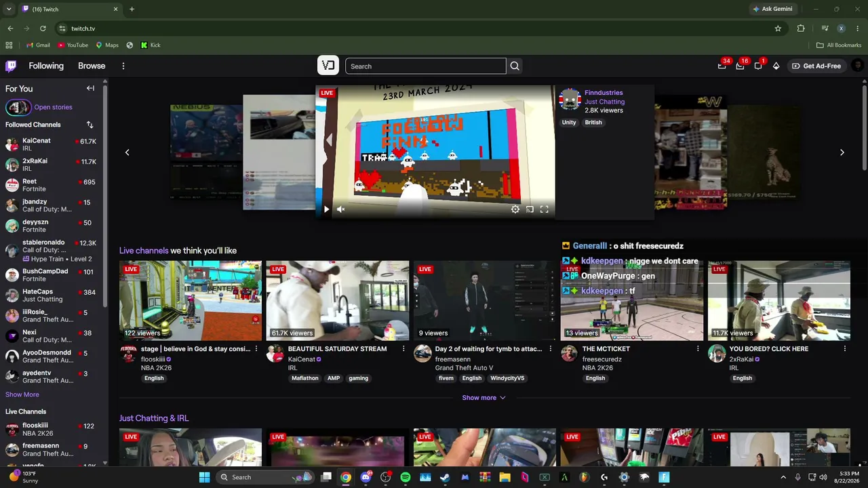This screenshot has height=488, width=868.
Task: Collapse the For You sidebar
Action: point(90,88)
